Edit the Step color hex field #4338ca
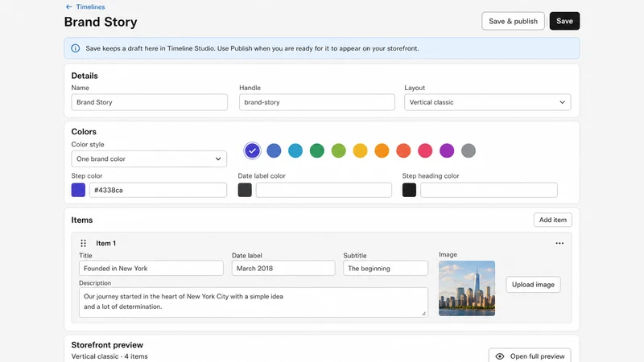Screen dimensions: 644x362 (158, 190)
